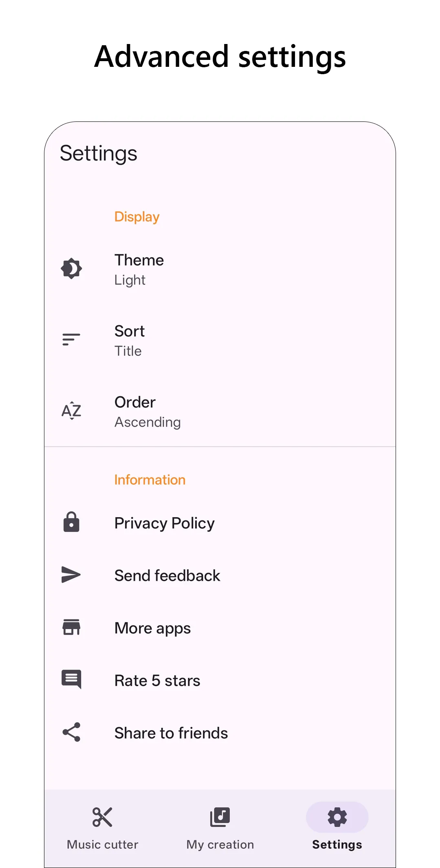The image size is (440, 868).
Task: Tap the Settings gear icon
Action: 337,817
